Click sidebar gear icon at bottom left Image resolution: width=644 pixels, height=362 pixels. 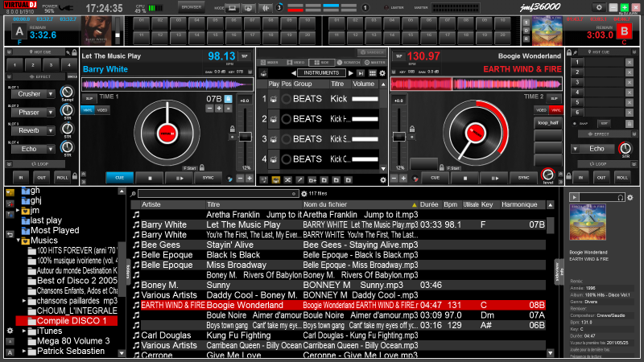point(10,331)
